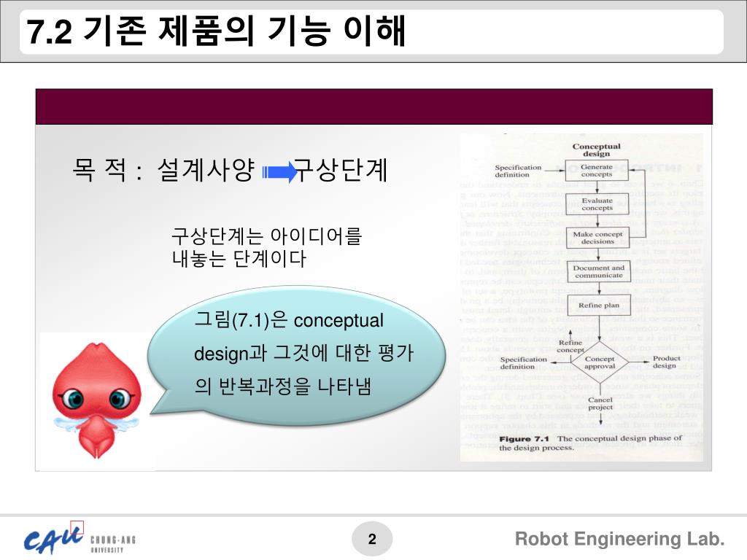This screenshot has width=747, height=560.
Task: Click the slide title '7.2 기존 제품의 기능 이해'
Action: click(x=216, y=31)
